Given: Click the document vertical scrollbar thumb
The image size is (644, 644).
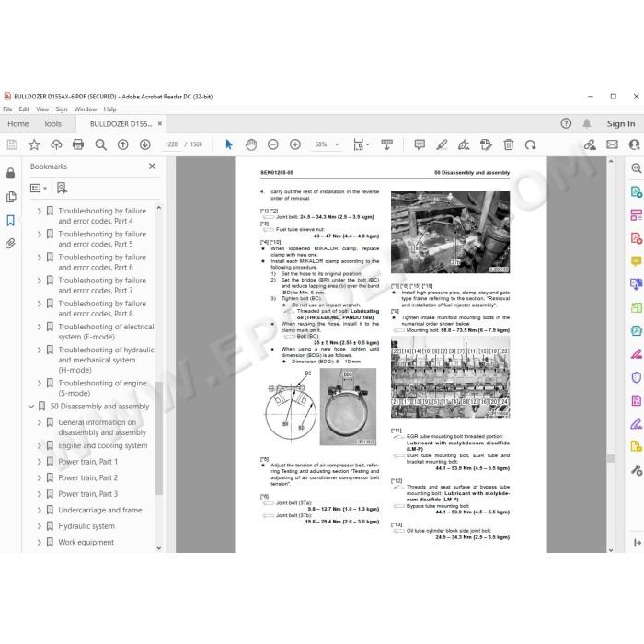Looking at the screenshot, I should (x=611, y=458).
